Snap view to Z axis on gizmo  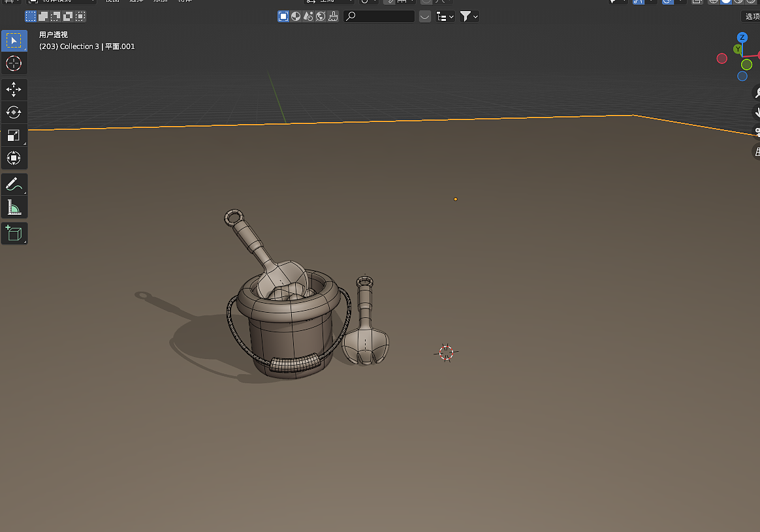(x=742, y=37)
